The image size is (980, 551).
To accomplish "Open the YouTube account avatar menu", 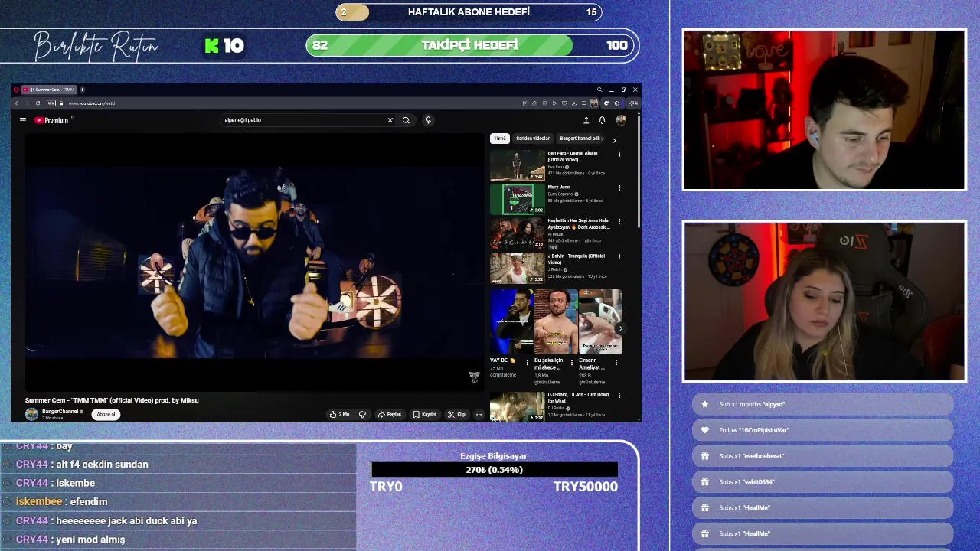I will click(621, 120).
